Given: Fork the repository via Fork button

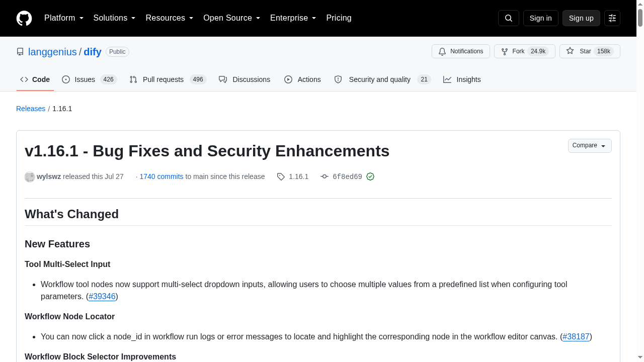Looking at the screenshot, I should click(x=524, y=51).
